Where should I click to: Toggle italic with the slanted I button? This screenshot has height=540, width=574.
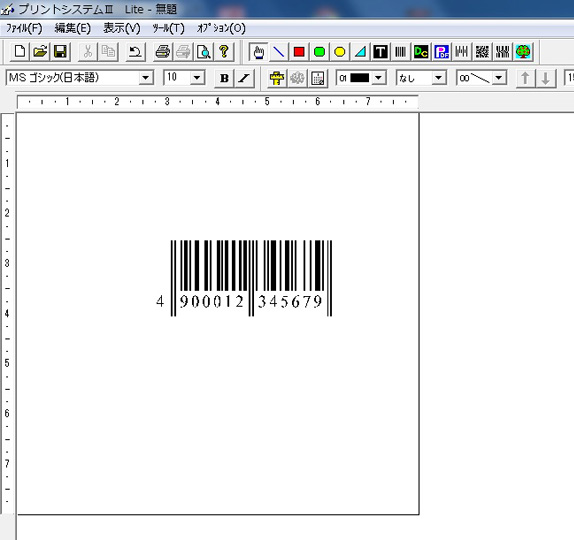point(244,78)
